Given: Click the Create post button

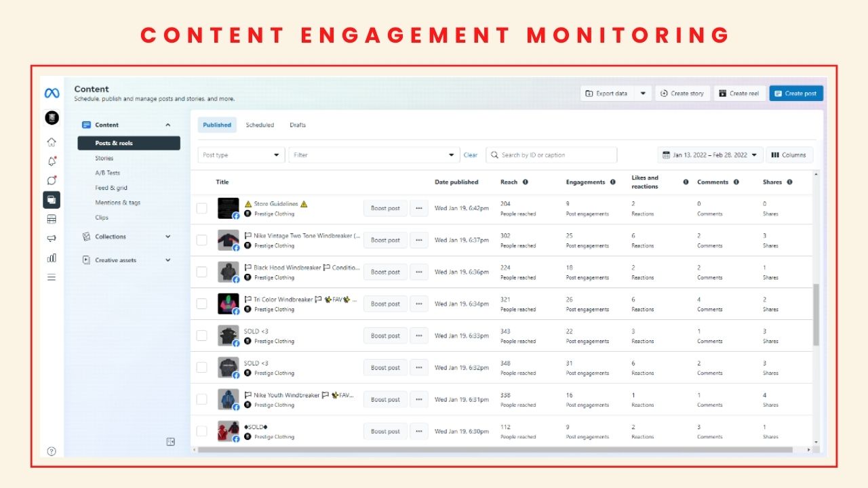Looking at the screenshot, I should 796,94.
